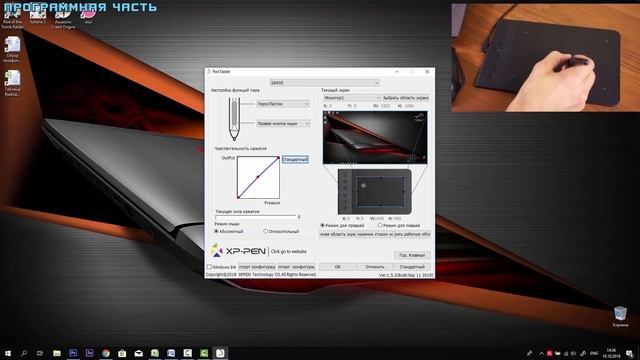
Task: Open taskbar search magnifier
Action: click(x=24, y=353)
